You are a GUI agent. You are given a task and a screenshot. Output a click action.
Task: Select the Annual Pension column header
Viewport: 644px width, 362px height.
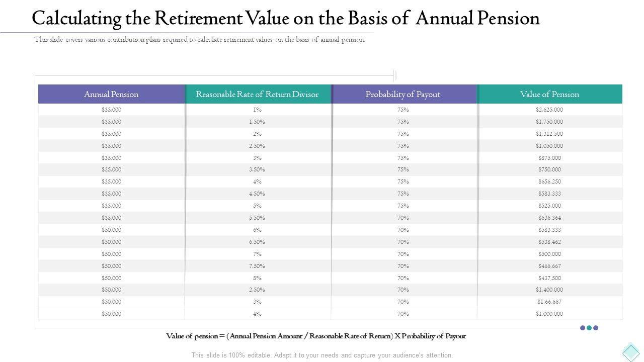[111, 94]
